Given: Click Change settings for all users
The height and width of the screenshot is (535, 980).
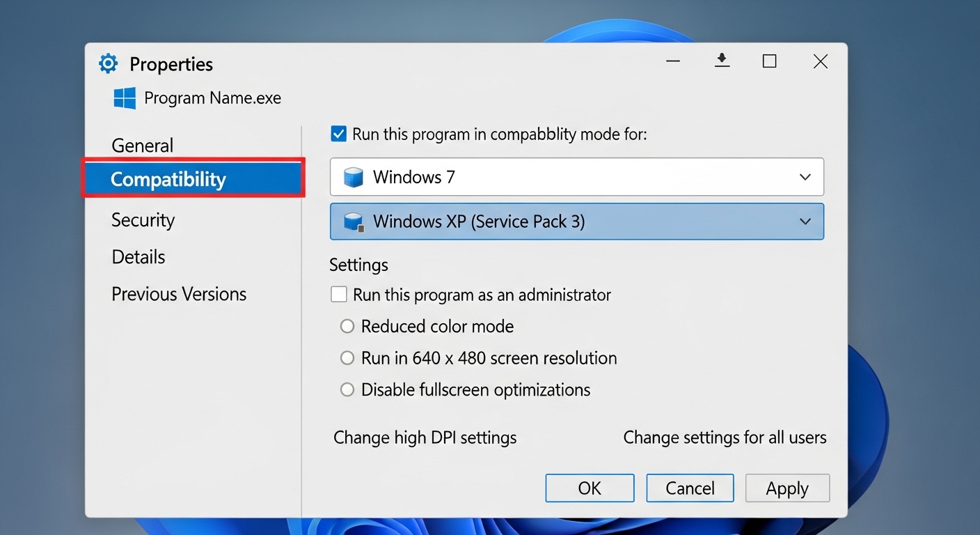Looking at the screenshot, I should [x=725, y=437].
